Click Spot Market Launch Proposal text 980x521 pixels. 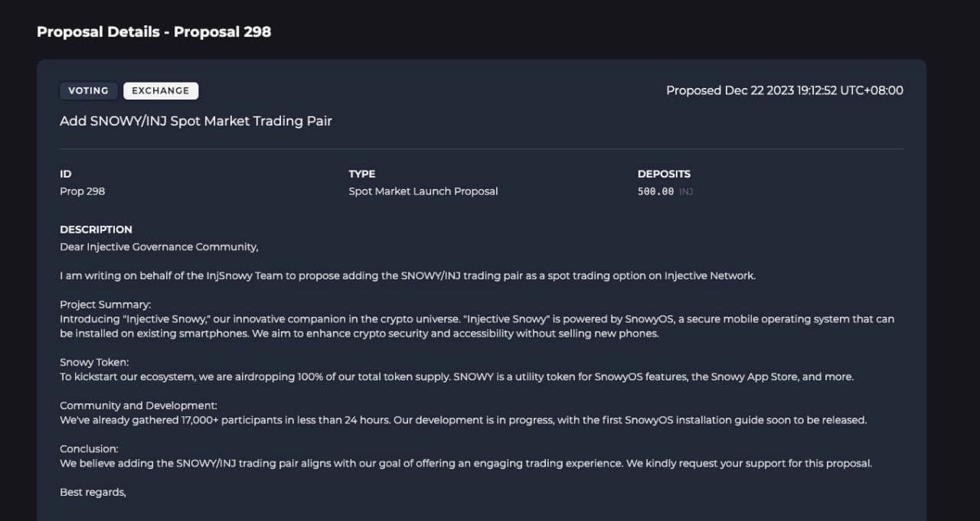tap(423, 191)
